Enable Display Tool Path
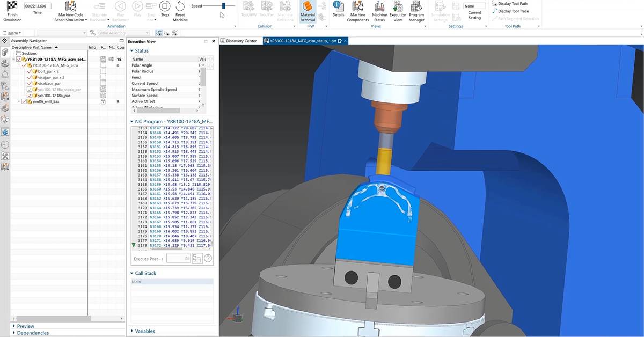Screen dimensions: 644x337 click(511, 3)
